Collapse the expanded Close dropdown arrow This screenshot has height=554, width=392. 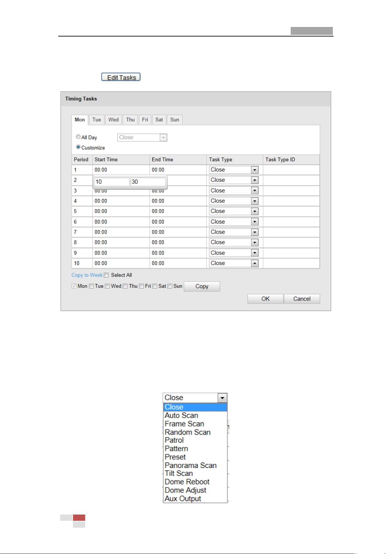(223, 398)
